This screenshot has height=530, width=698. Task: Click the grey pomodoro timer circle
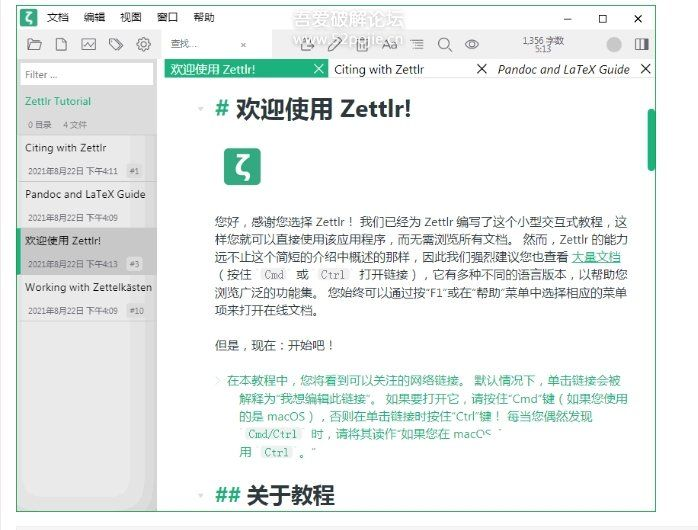coord(614,44)
